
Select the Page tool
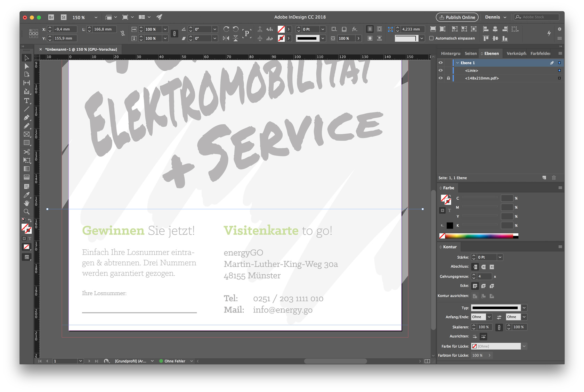point(26,75)
